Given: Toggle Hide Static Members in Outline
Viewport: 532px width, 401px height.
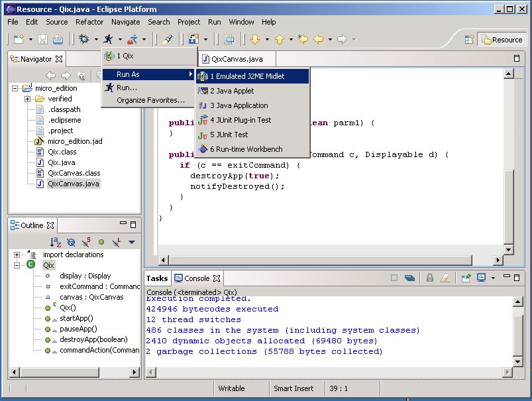Looking at the screenshot, I should pos(86,242).
